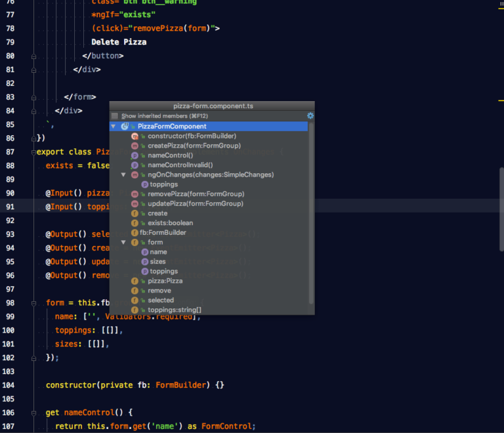Enable the Show inherited members checkbox
504x433 pixels.
click(115, 116)
